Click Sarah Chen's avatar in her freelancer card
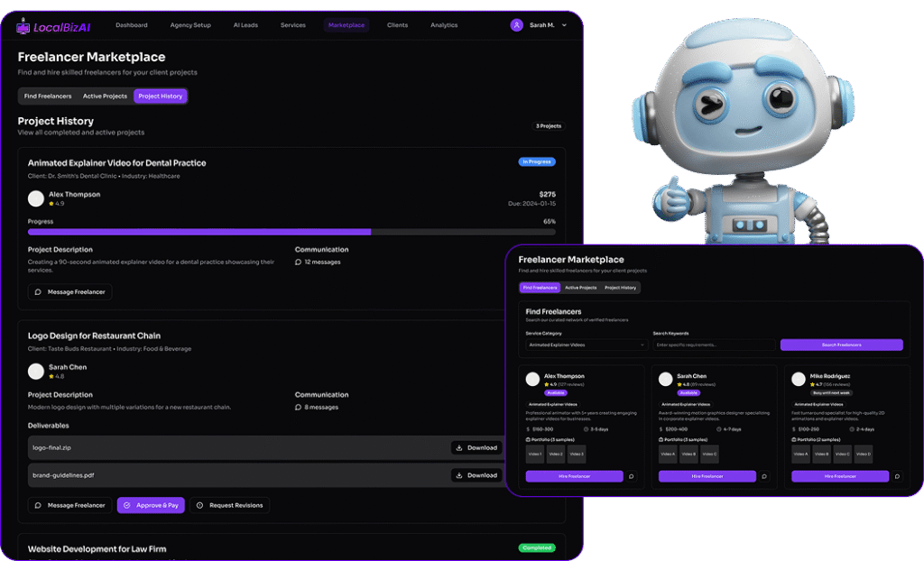 point(665,380)
